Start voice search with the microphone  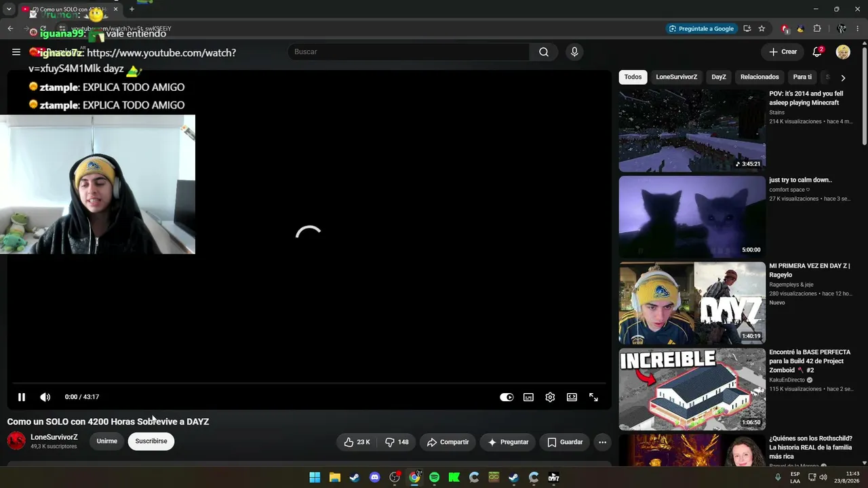[574, 52]
